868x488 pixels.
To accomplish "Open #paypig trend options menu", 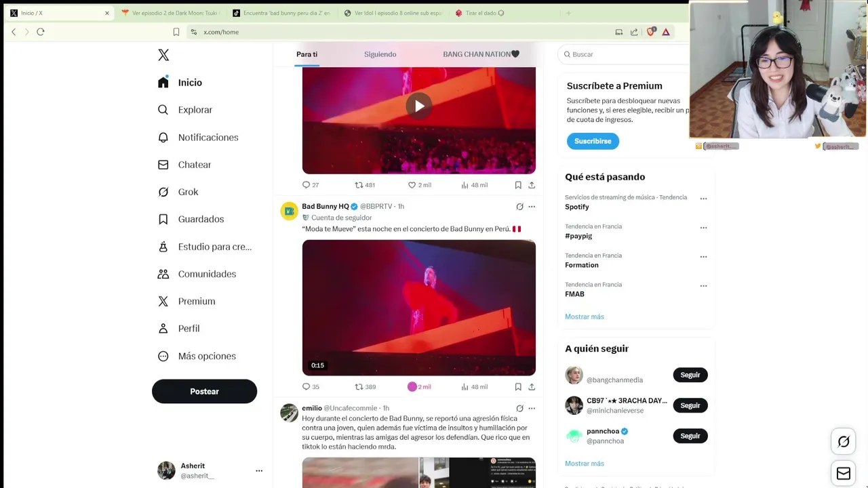I will click(703, 228).
